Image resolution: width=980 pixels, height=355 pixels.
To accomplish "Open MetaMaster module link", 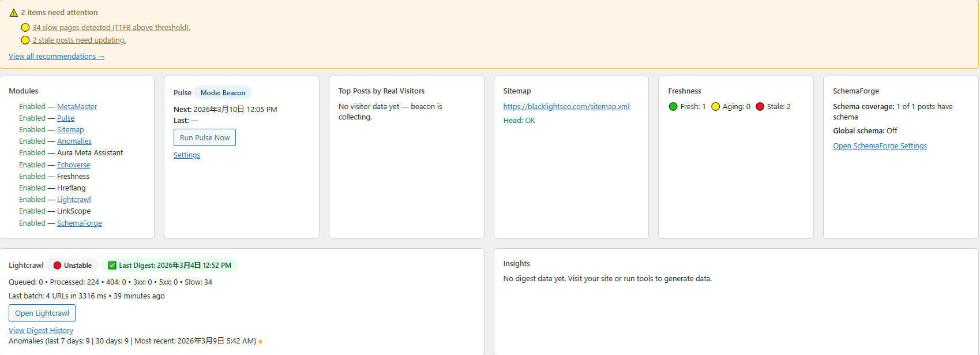I will pyautogui.click(x=77, y=107).
